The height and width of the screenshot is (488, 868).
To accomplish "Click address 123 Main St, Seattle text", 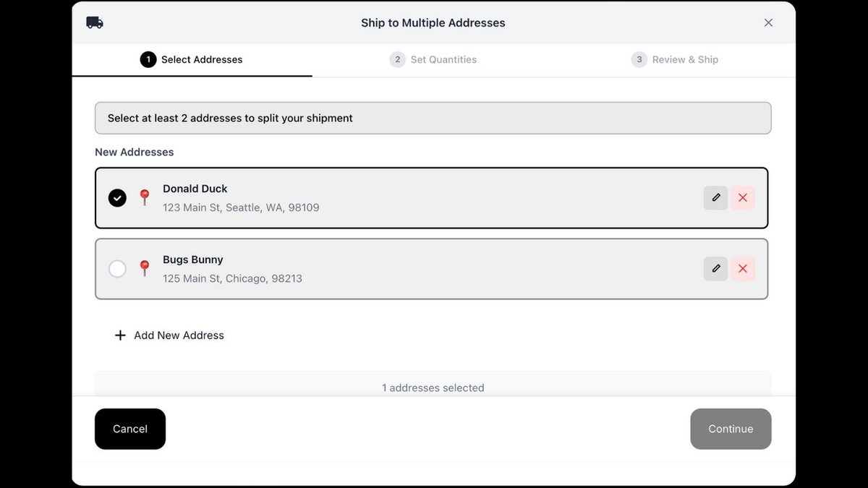I will coord(241,207).
